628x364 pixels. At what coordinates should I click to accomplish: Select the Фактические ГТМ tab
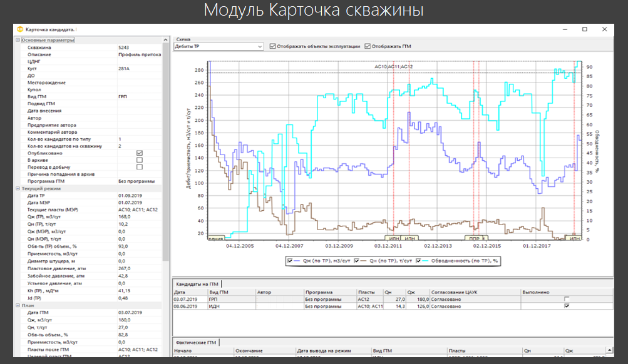click(196, 342)
